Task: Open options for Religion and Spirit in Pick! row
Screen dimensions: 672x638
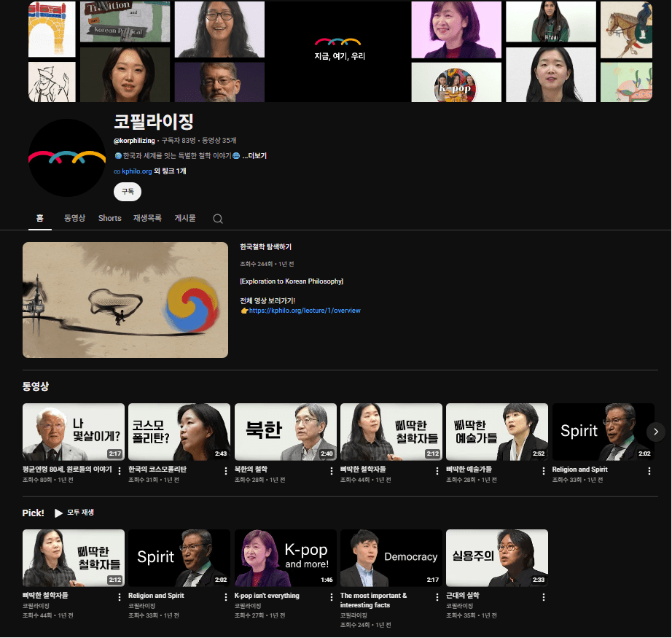Action: (226, 597)
